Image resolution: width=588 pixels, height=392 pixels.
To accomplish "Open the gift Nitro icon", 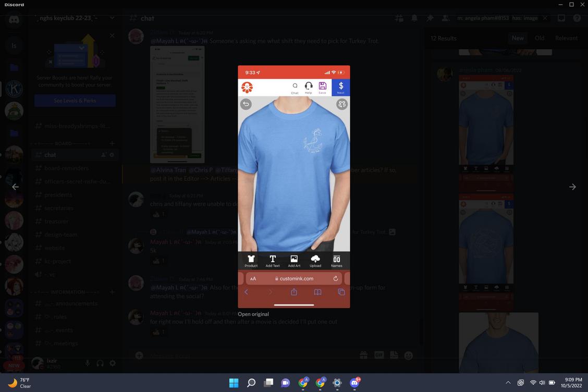I will coord(363,355).
